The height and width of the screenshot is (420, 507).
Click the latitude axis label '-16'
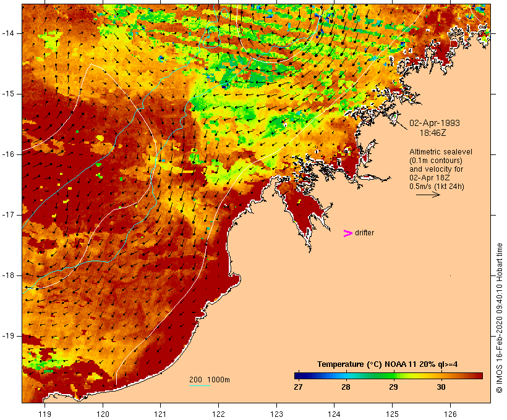coord(8,154)
